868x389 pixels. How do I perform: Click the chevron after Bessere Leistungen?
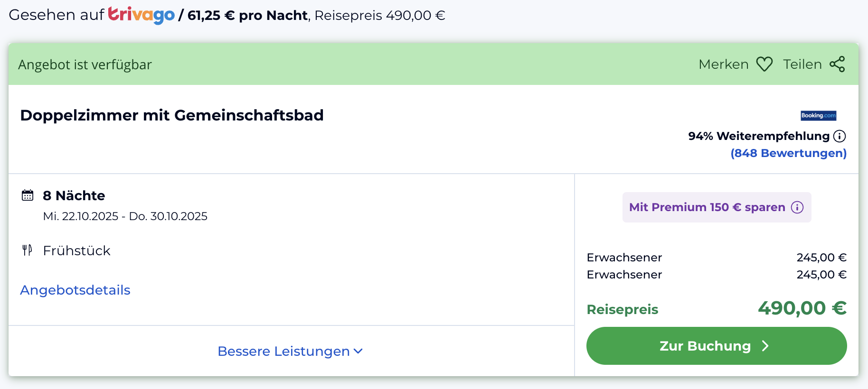click(x=358, y=351)
